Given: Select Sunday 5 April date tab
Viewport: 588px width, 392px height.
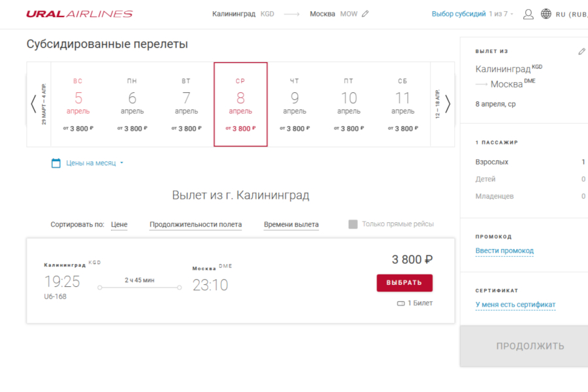Looking at the screenshot, I should 78,105.
